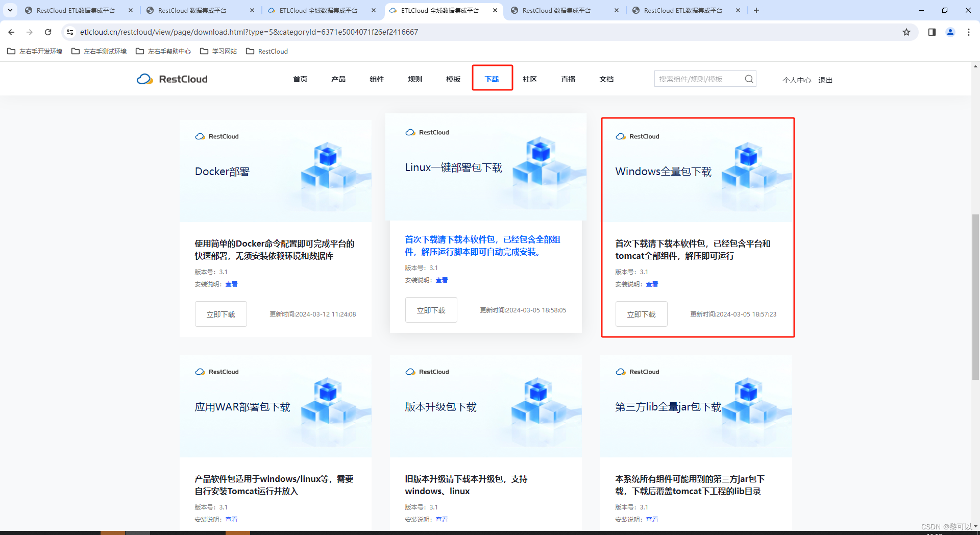Viewport: 980px width, 535px height.
Task: Click the site information icon in address bar
Action: click(69, 32)
